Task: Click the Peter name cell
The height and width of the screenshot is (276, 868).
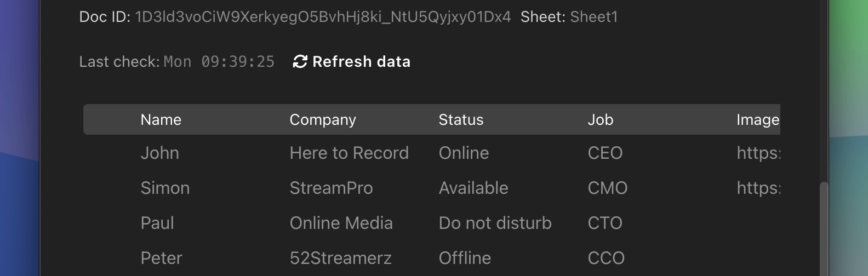Action: (x=161, y=258)
